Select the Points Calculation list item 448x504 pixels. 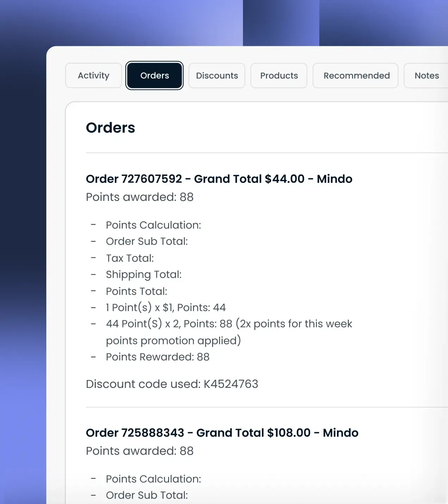(153, 225)
